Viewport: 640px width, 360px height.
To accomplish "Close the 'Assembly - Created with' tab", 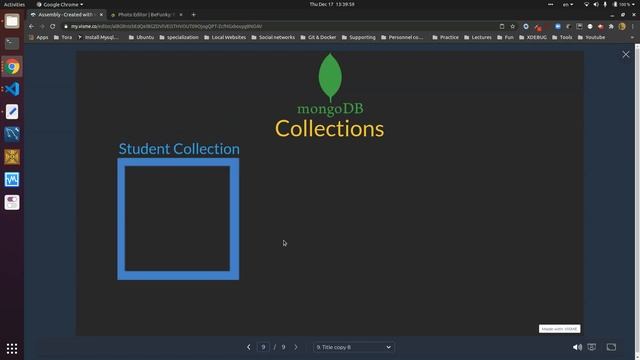I will click(101, 15).
